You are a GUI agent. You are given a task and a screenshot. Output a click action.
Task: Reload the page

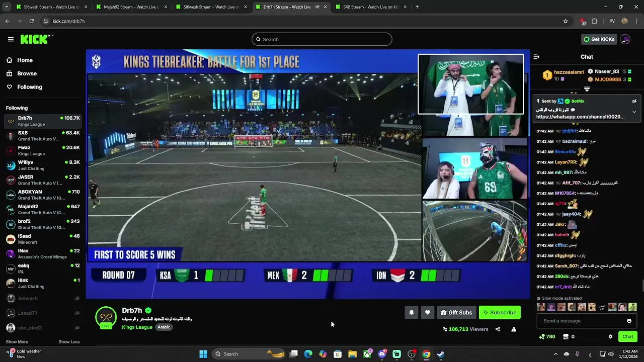click(31, 21)
